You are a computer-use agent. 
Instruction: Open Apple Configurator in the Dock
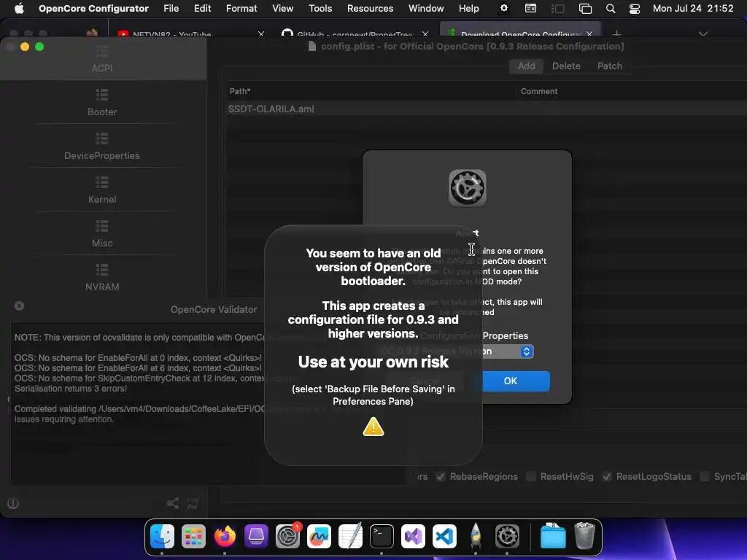point(256,536)
